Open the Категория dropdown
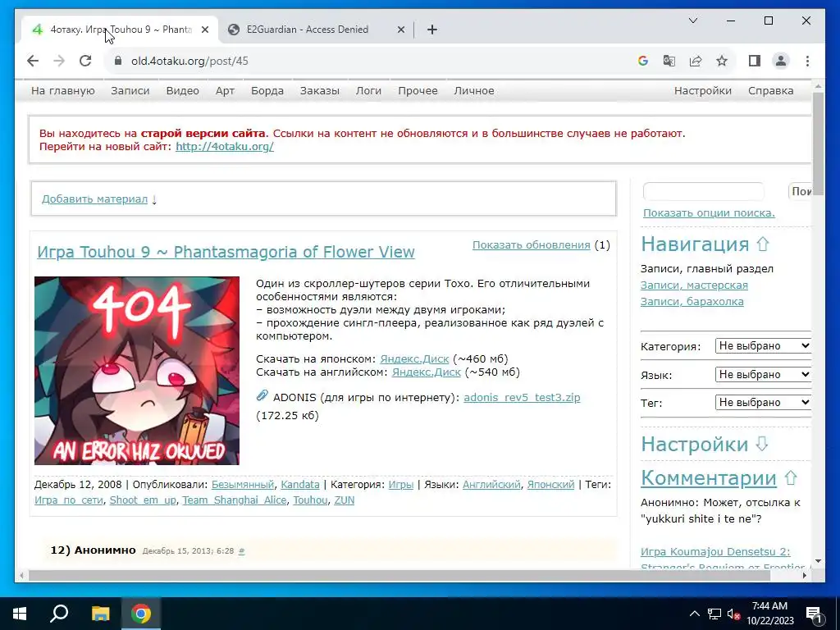The height and width of the screenshot is (630, 840). click(763, 346)
